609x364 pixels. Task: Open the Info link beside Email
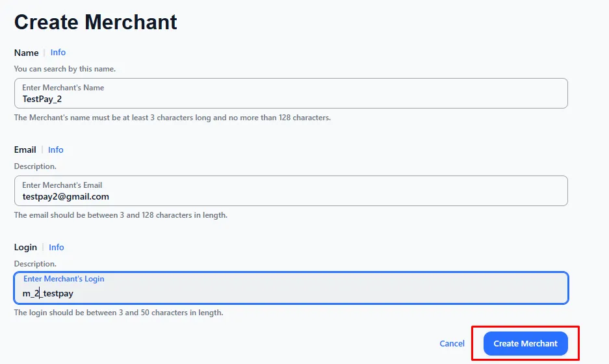coord(56,150)
